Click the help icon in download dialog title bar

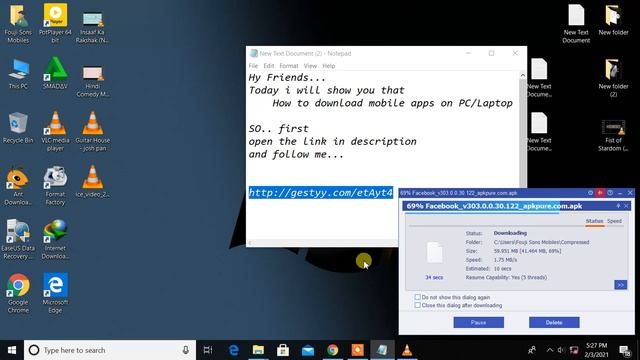(x=610, y=193)
